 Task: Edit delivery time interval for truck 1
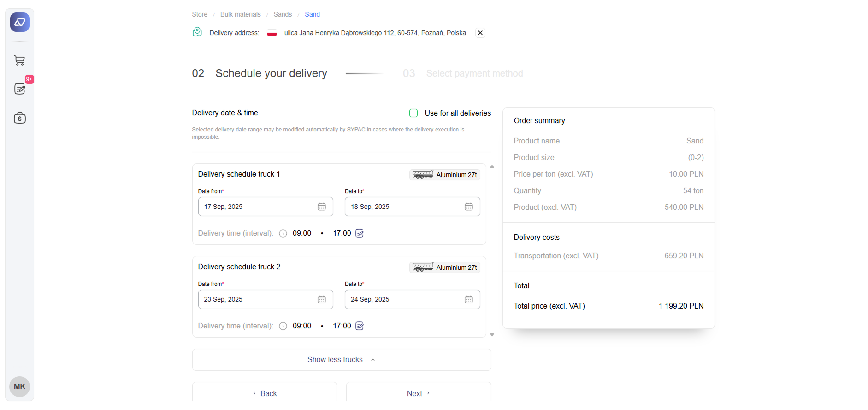[x=360, y=233]
